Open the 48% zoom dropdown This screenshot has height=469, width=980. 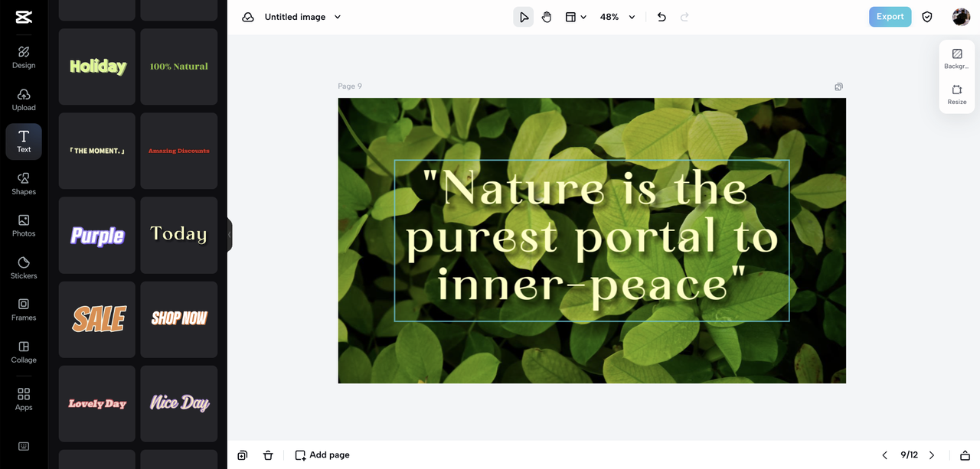(x=617, y=17)
